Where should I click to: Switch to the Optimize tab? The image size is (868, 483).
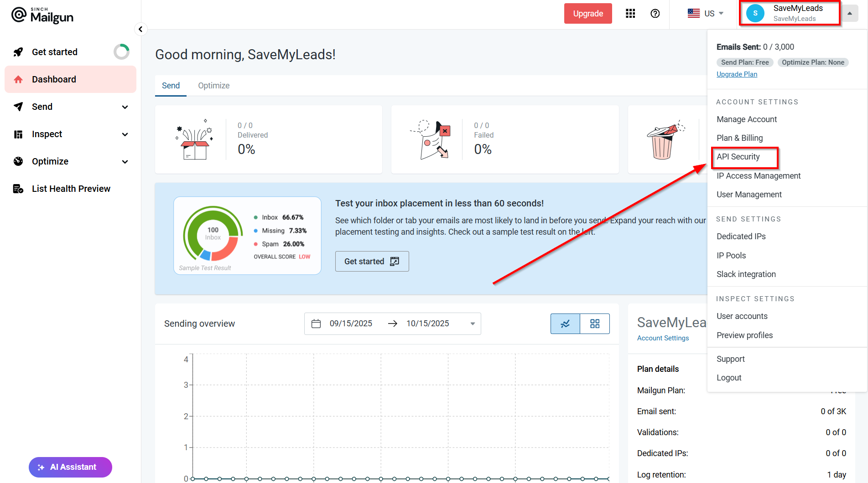(213, 86)
